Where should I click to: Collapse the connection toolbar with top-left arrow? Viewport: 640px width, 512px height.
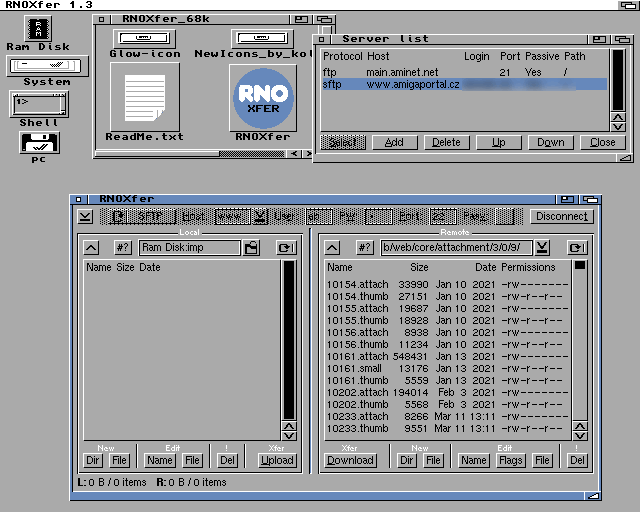click(x=86, y=216)
